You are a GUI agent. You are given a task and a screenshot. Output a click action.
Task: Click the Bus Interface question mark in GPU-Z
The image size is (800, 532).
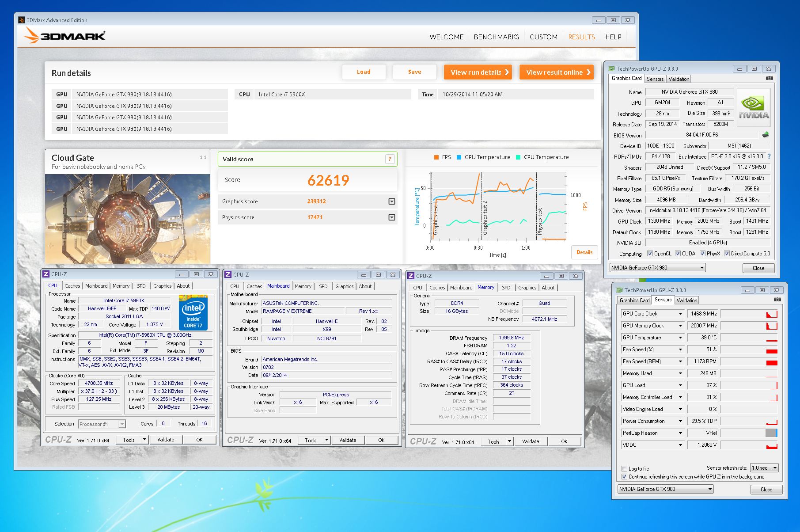coord(769,156)
